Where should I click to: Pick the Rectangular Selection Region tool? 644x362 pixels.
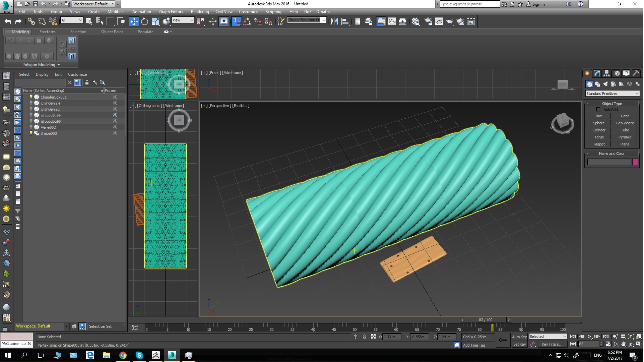(110, 21)
